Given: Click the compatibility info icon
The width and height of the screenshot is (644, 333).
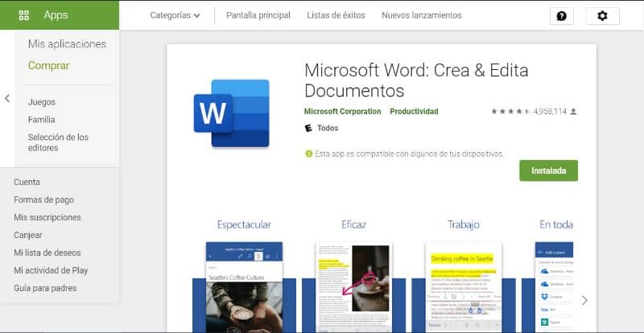Looking at the screenshot, I should [x=308, y=154].
